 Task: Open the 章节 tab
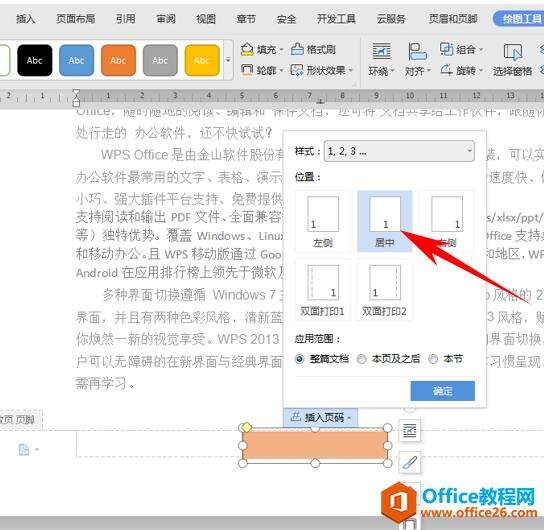coord(246,19)
